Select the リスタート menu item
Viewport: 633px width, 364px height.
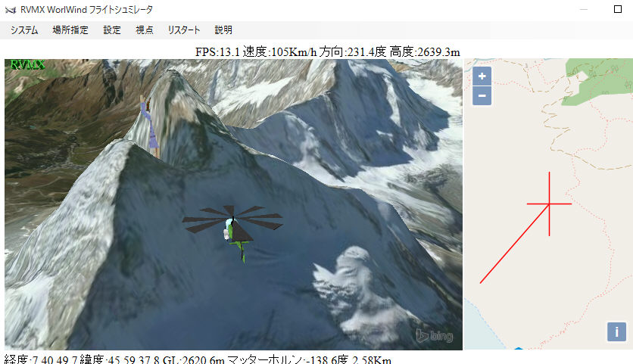coord(184,30)
